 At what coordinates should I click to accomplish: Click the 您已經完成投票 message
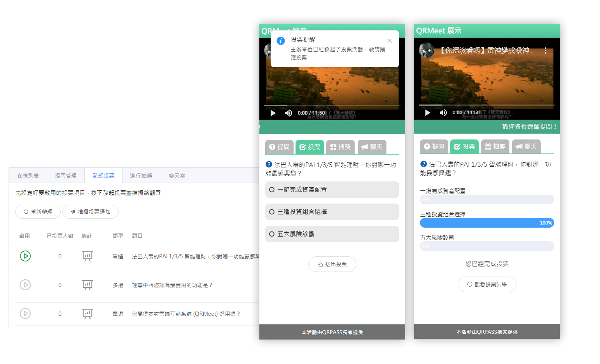487,264
